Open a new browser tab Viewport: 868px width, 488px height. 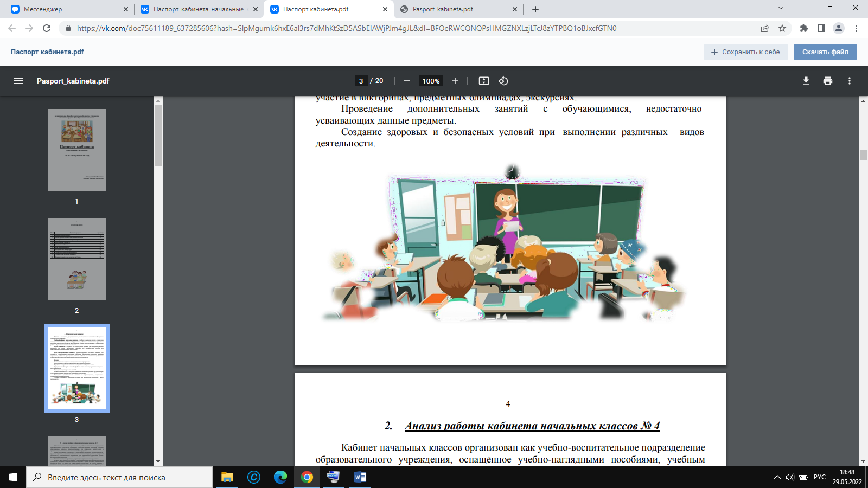point(535,9)
